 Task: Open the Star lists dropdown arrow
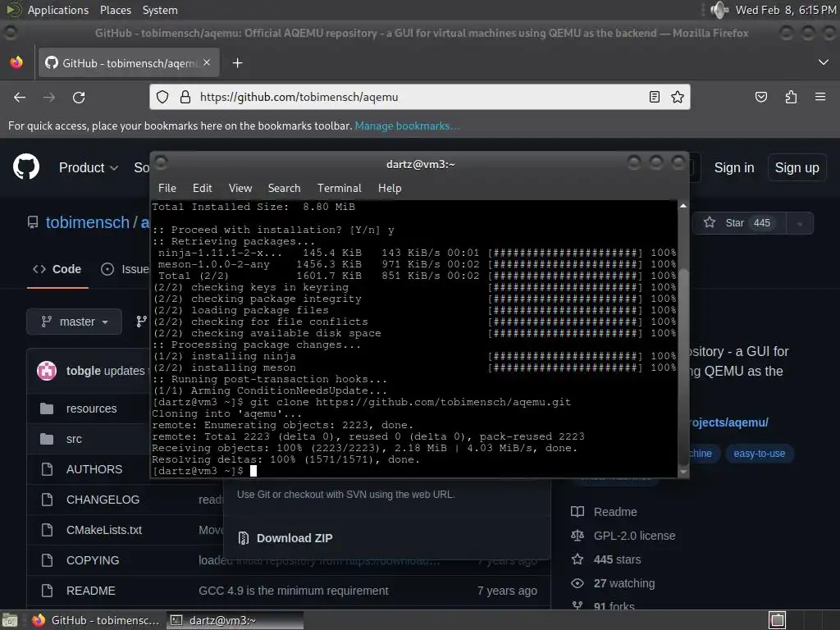[800, 223]
